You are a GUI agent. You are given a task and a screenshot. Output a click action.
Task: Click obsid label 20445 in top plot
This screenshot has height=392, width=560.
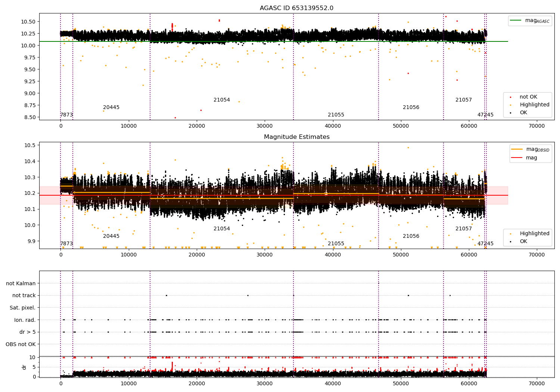(x=111, y=108)
